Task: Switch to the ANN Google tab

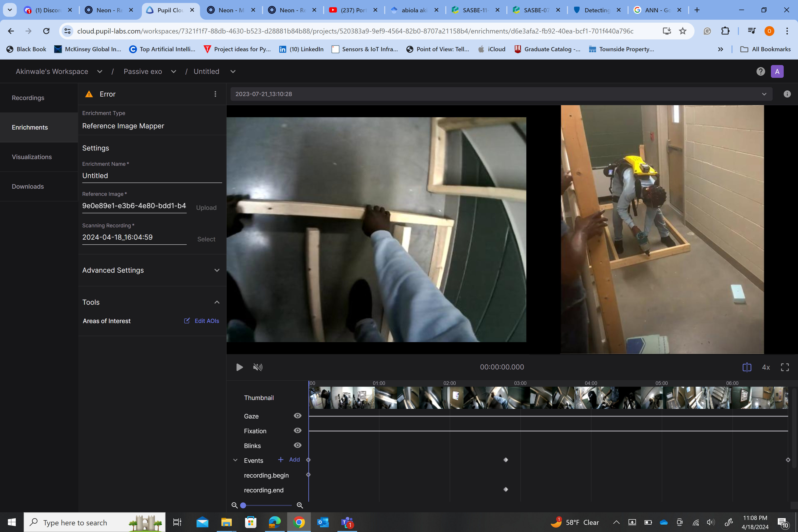Action: (x=657, y=10)
